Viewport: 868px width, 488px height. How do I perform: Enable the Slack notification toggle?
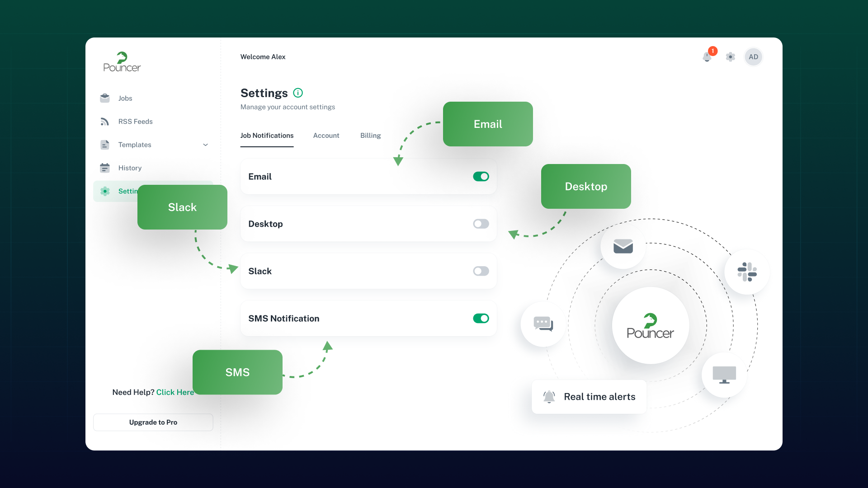481,271
